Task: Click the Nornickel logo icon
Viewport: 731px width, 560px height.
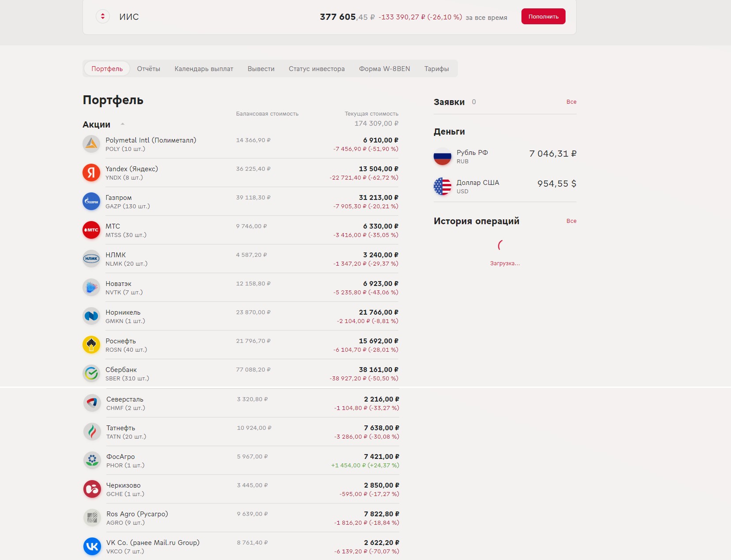Action: (91, 316)
